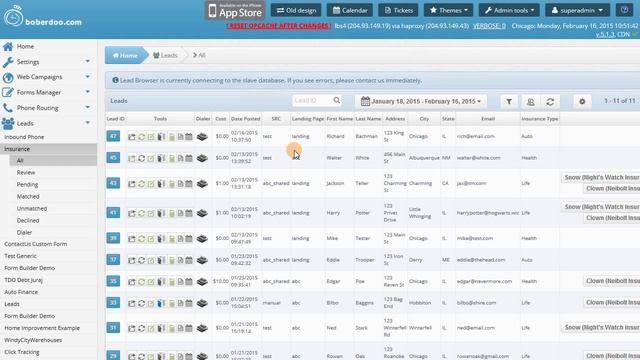Screen dimensions: 640x360
Task: Click the Home breadcrumb
Action: click(x=125, y=55)
